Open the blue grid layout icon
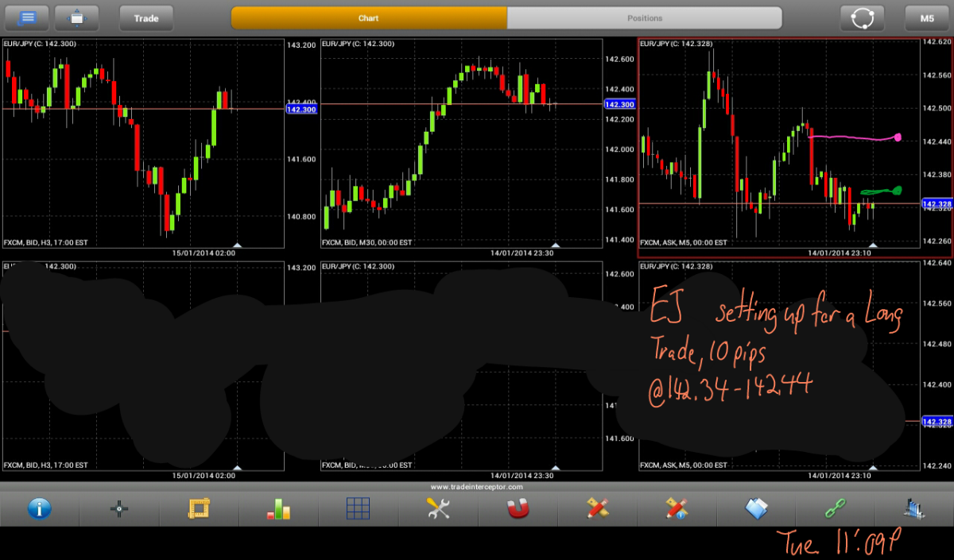 pos(359,508)
